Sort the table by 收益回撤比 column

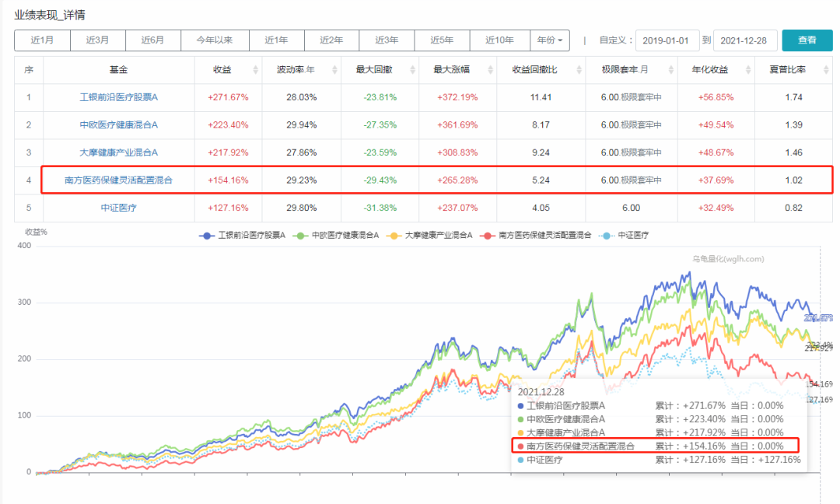[579, 70]
